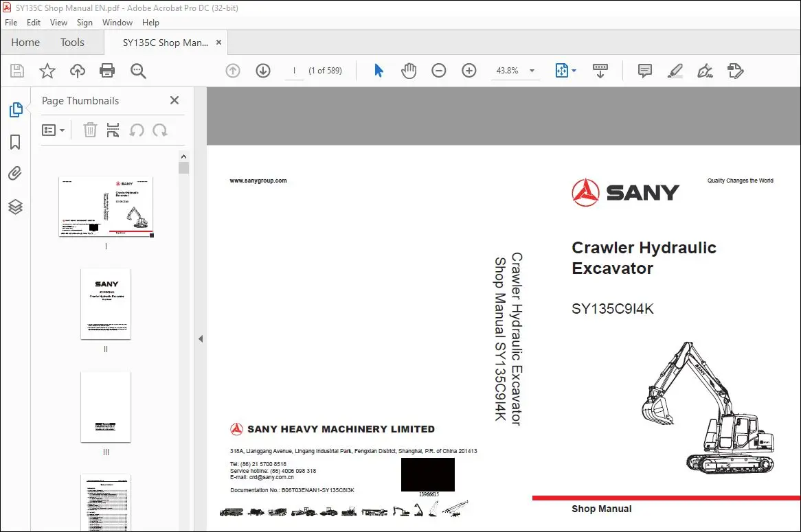Open the Sign menu
Image resolution: width=801 pixels, height=532 pixels.
[84, 23]
